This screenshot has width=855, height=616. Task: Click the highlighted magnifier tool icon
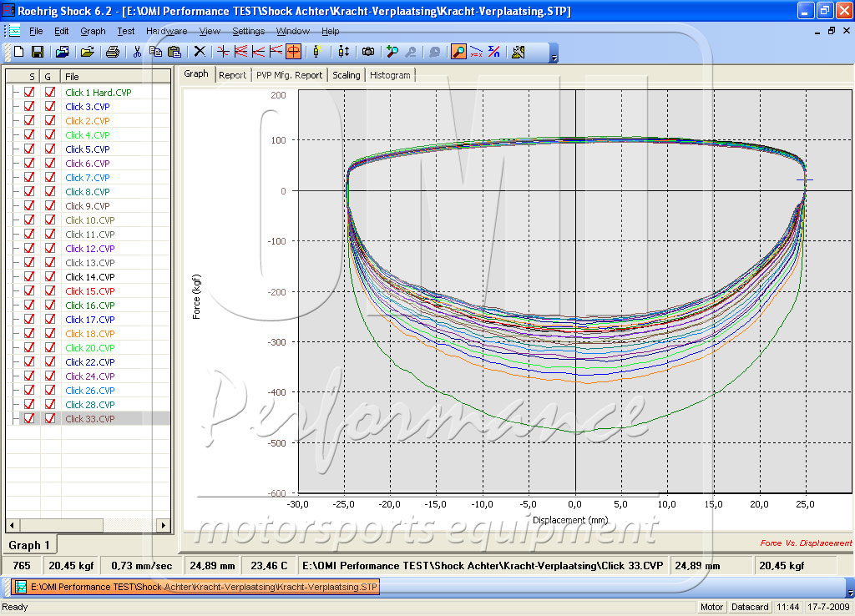pos(458,52)
